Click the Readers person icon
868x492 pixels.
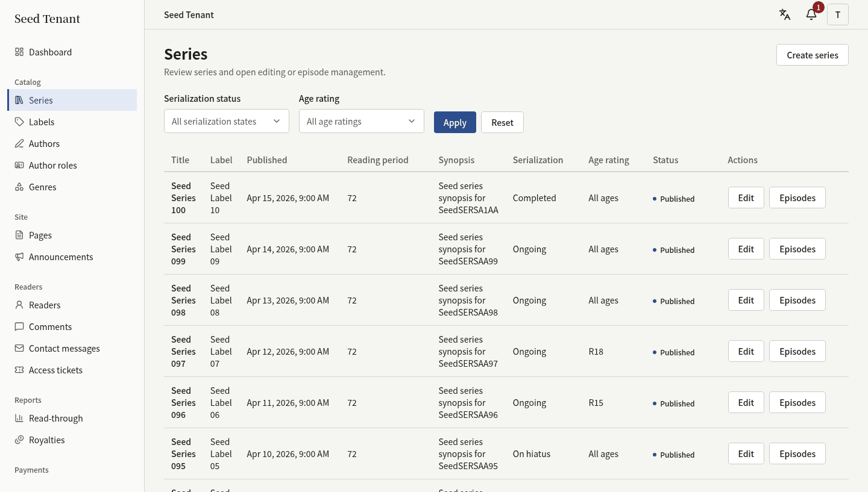[x=19, y=305]
